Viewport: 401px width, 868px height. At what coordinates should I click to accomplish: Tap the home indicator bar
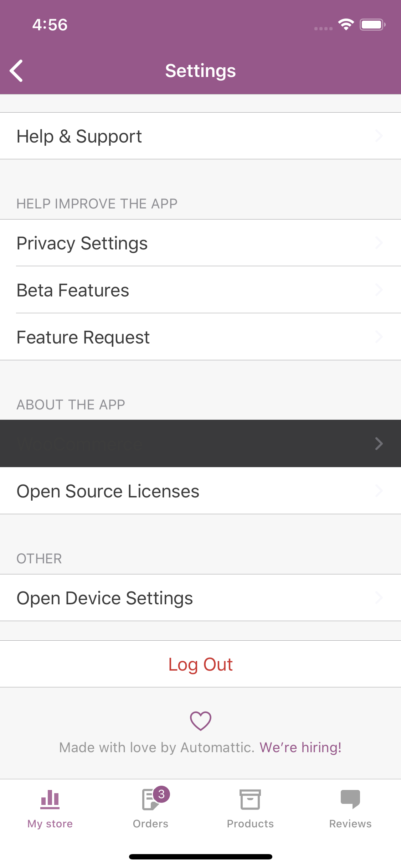point(201,857)
